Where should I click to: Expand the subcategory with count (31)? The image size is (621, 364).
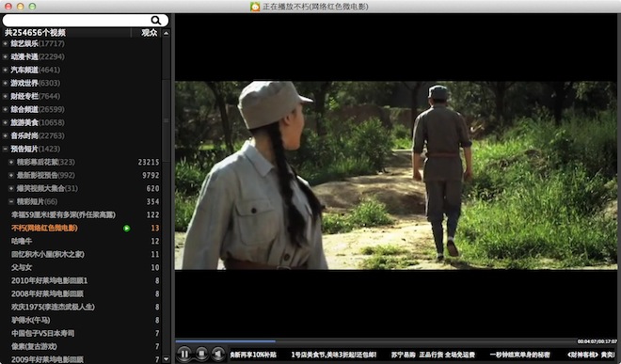11,188
